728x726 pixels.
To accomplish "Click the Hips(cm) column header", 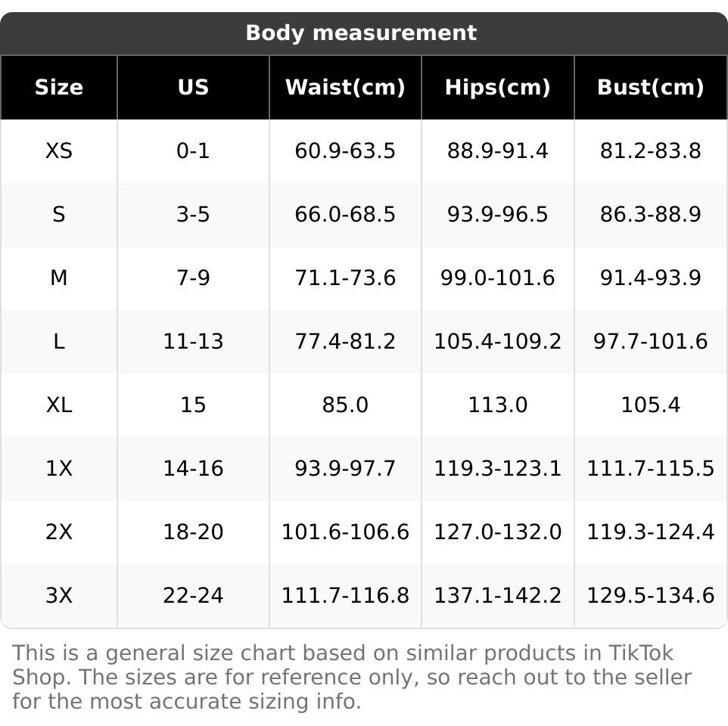I will pos(497,88).
